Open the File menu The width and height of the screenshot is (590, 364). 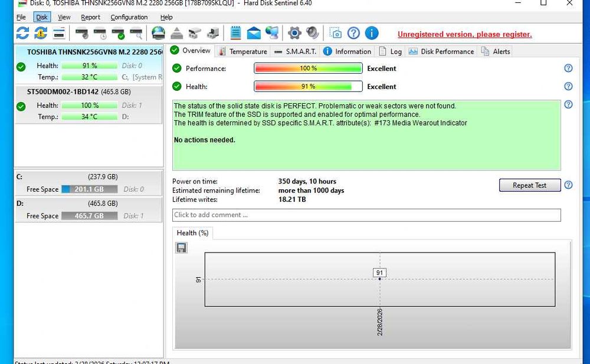pyautogui.click(x=21, y=17)
